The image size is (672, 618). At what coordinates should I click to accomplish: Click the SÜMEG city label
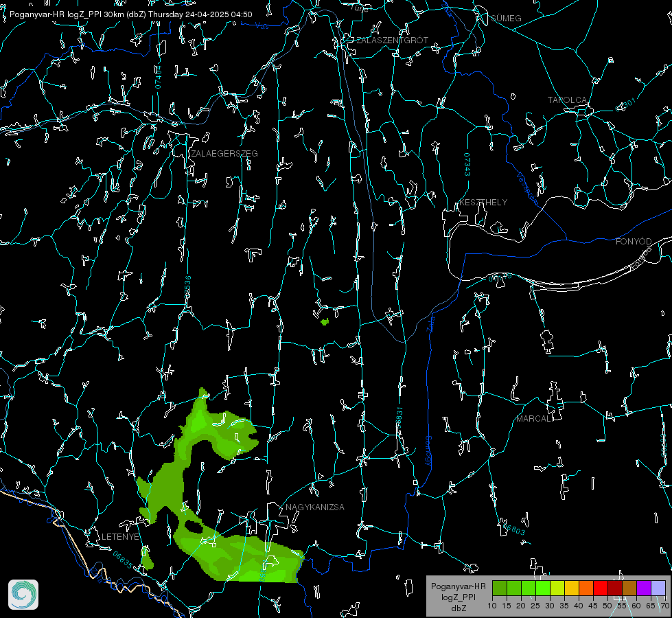point(506,19)
